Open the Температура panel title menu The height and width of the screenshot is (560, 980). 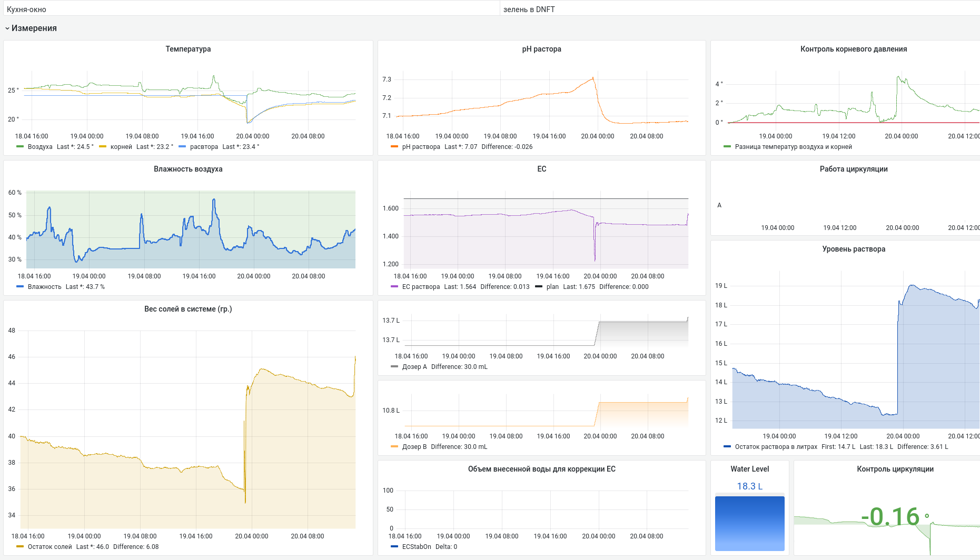point(188,49)
